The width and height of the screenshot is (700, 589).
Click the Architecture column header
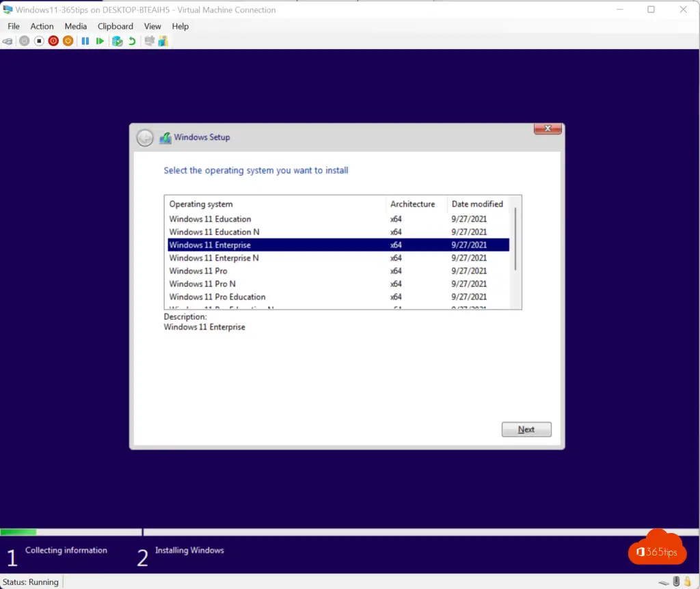[416, 204]
